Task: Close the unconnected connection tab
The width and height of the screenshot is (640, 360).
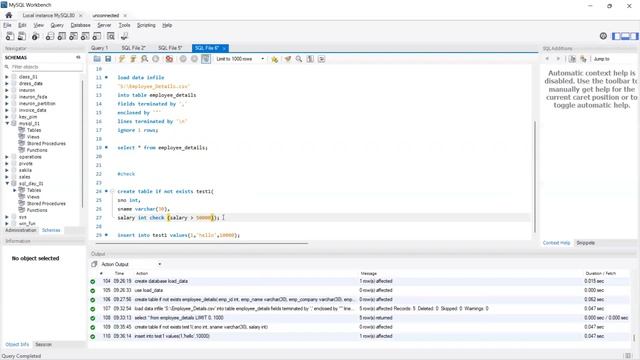Action: pyautogui.click(x=125, y=16)
